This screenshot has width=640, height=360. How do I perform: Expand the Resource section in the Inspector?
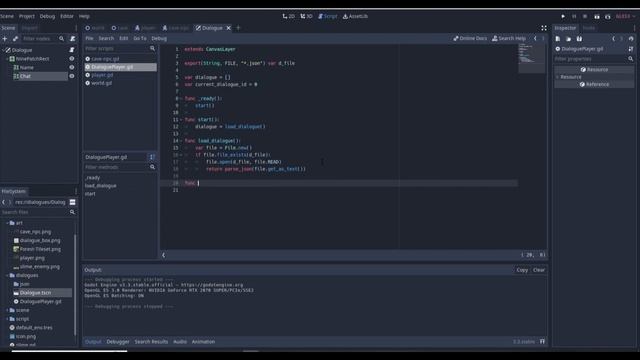coord(558,77)
